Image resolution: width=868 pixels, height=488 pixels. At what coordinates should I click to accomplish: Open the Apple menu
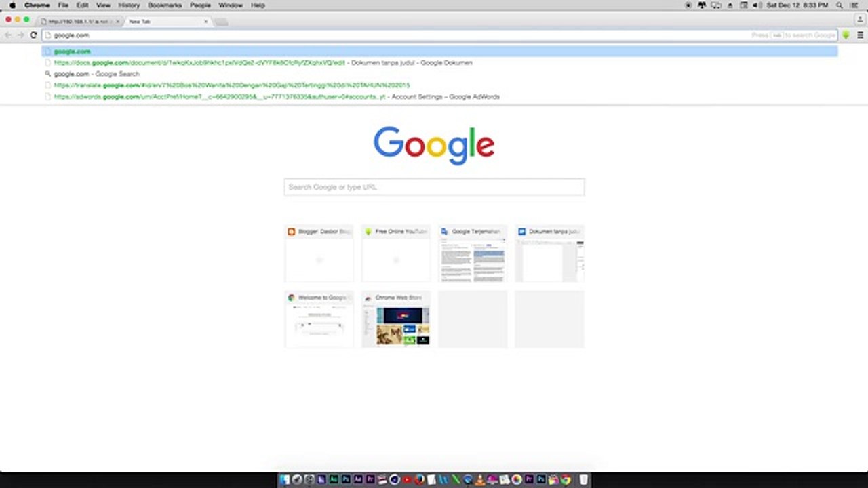tap(12, 5)
